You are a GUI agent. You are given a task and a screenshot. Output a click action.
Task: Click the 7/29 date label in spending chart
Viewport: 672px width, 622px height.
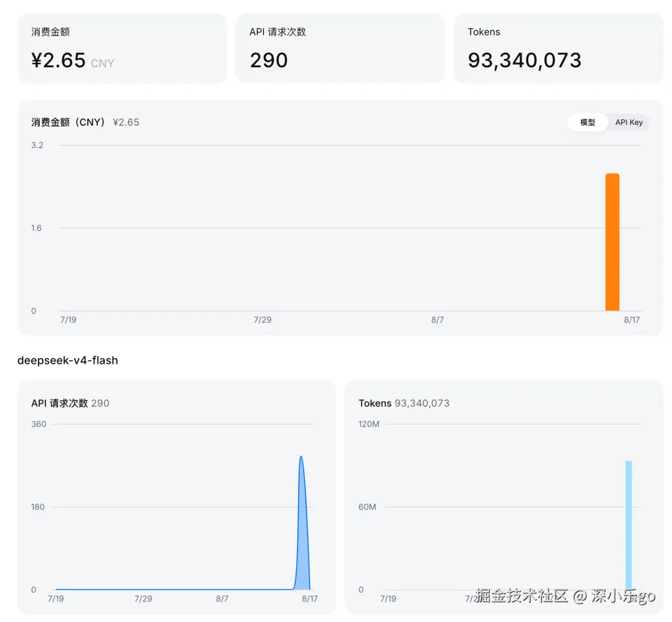[x=263, y=320]
